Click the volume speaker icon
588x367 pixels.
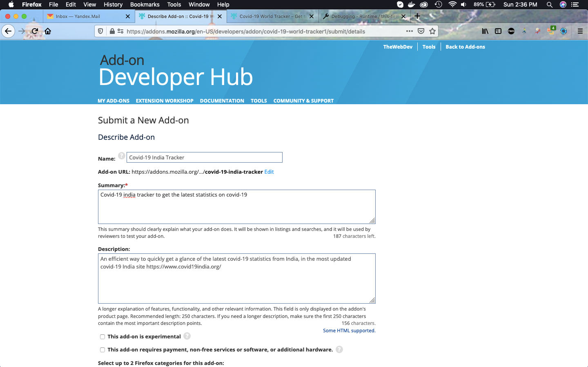(464, 4)
